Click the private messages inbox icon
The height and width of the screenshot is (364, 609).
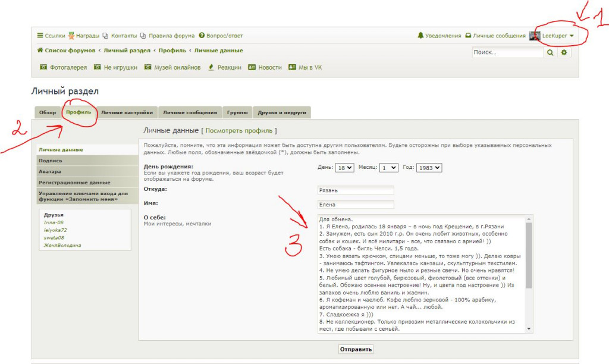point(468,36)
